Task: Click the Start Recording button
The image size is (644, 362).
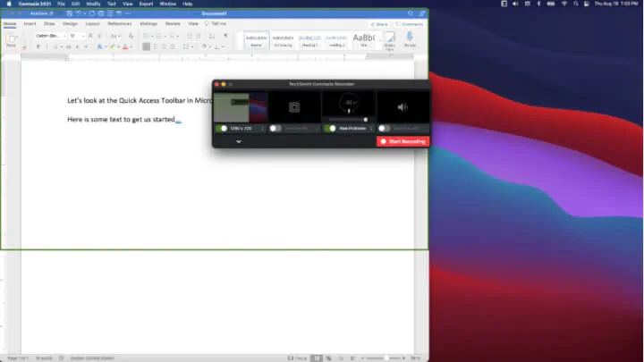Action: (402, 141)
